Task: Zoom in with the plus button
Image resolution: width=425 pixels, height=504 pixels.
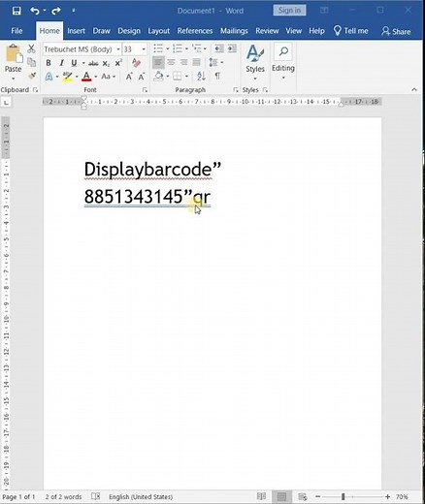Action: [x=387, y=496]
